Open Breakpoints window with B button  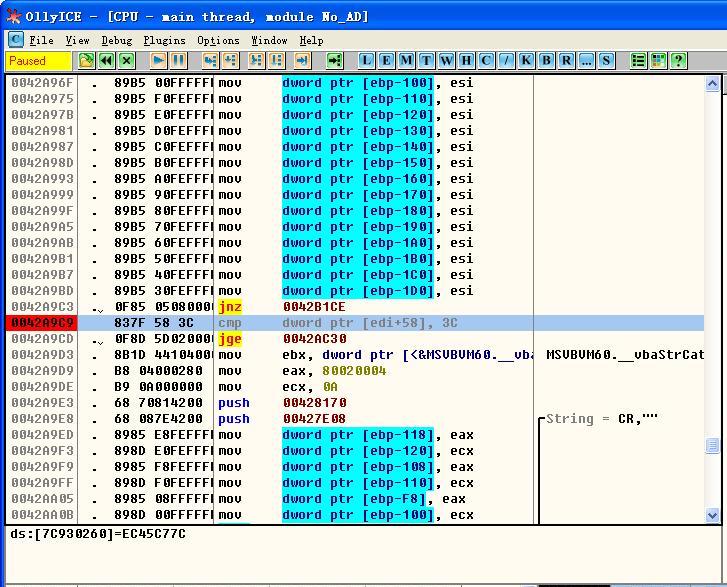[x=546, y=61]
